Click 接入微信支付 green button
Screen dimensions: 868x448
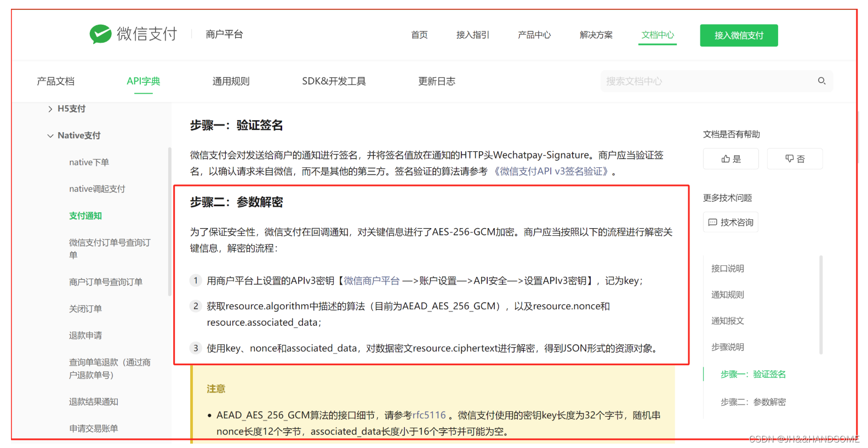pyautogui.click(x=739, y=36)
